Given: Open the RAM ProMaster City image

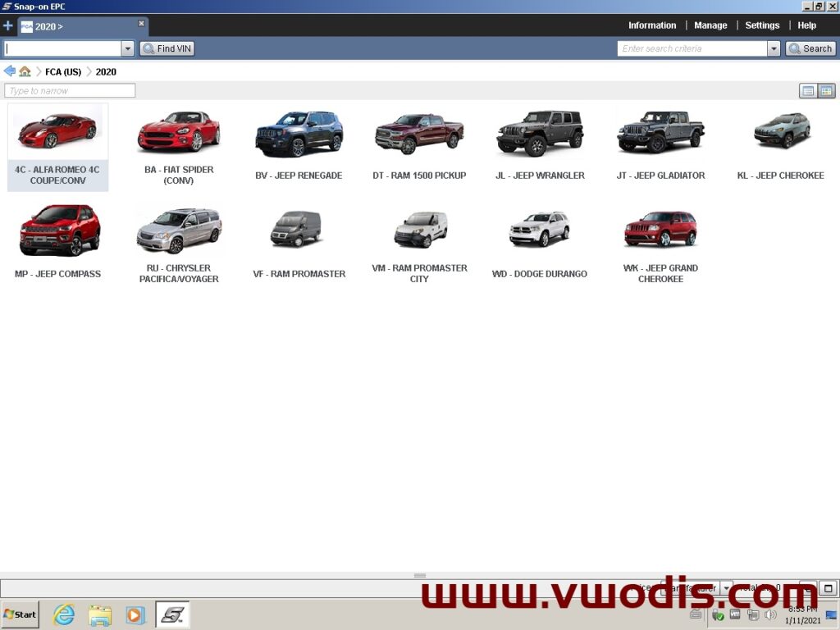Looking at the screenshot, I should tap(421, 230).
